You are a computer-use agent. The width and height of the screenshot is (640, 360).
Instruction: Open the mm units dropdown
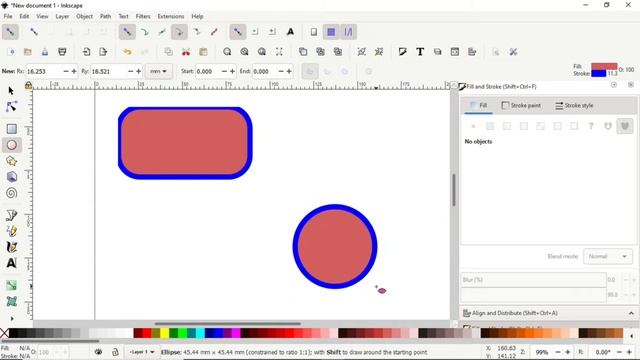tap(158, 71)
